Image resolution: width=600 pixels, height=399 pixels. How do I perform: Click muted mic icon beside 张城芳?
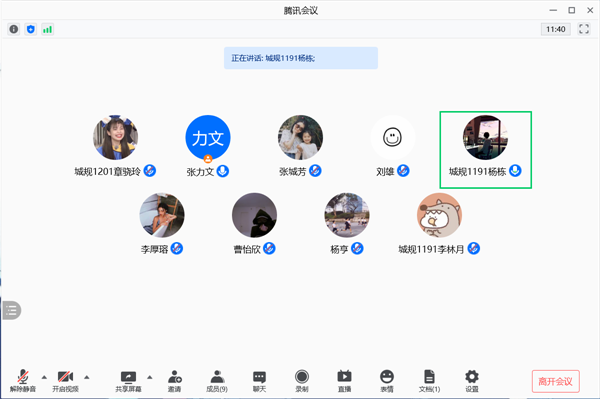(x=315, y=171)
